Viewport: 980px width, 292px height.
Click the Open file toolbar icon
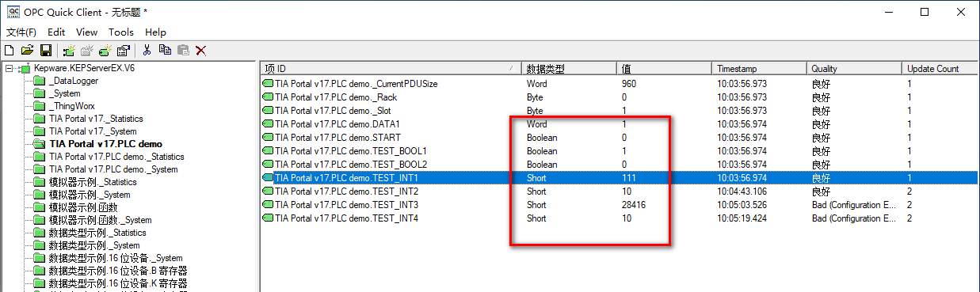(27, 50)
